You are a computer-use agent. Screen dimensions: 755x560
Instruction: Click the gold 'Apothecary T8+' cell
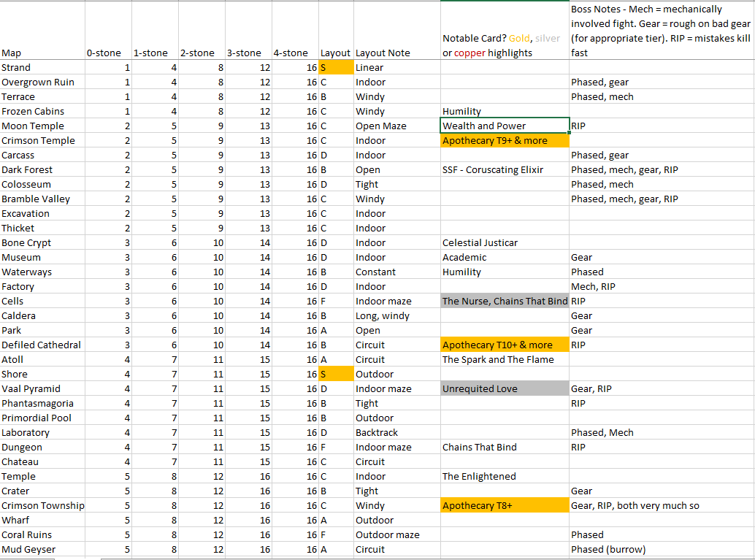coord(505,505)
